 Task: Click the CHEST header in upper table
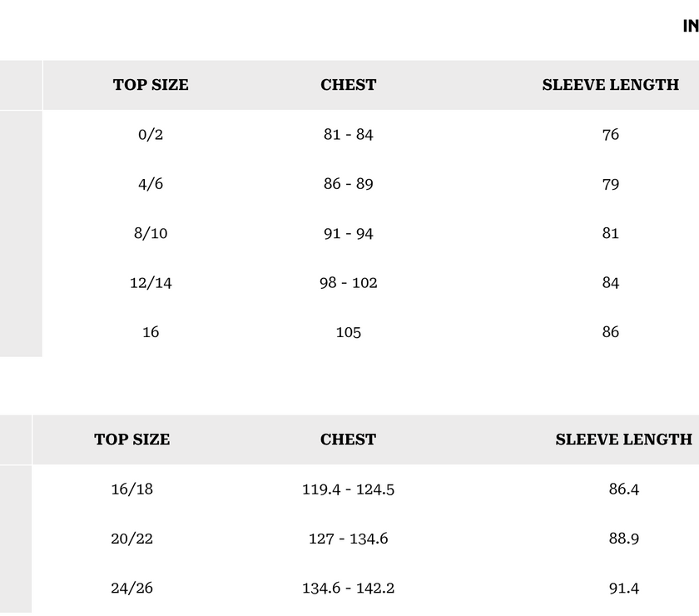[348, 85]
